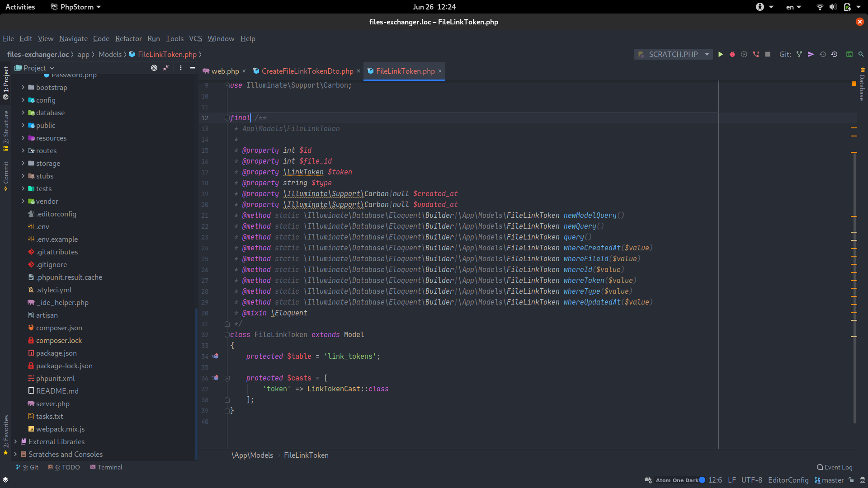Screen dimensions: 868x488
Task: Click the inspection warning indicator atop scrollbar
Action: point(854,84)
